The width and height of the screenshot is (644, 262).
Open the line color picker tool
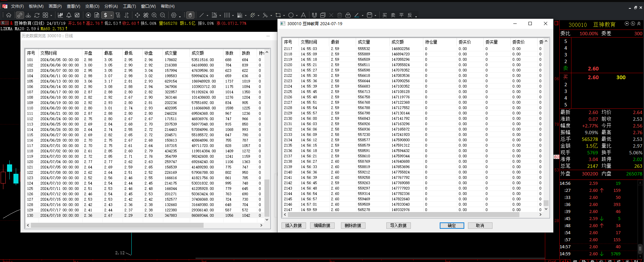(357, 15)
